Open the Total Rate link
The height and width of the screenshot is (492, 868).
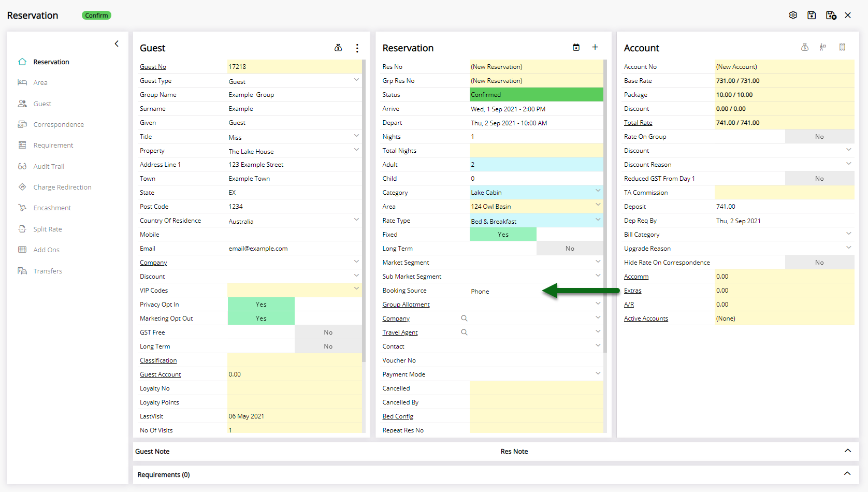[x=638, y=123]
